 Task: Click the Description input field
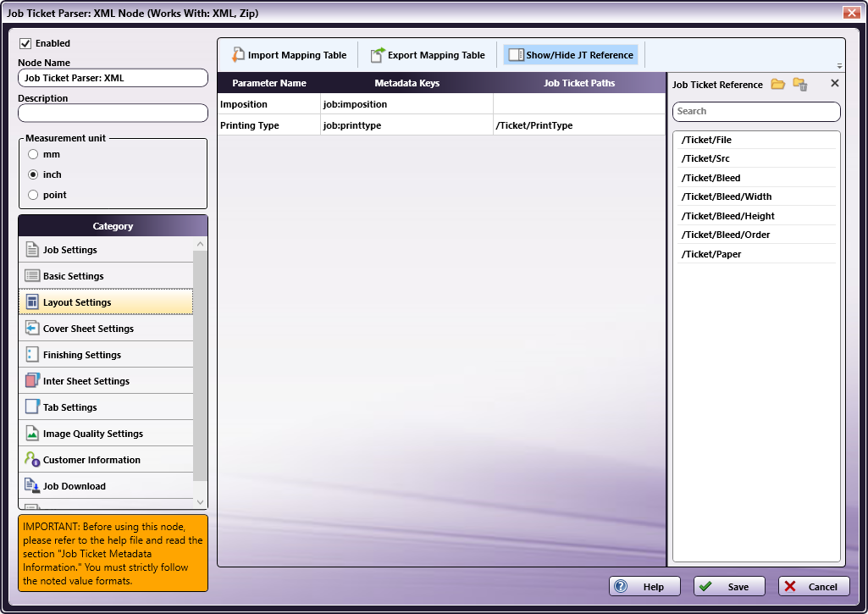(x=113, y=113)
